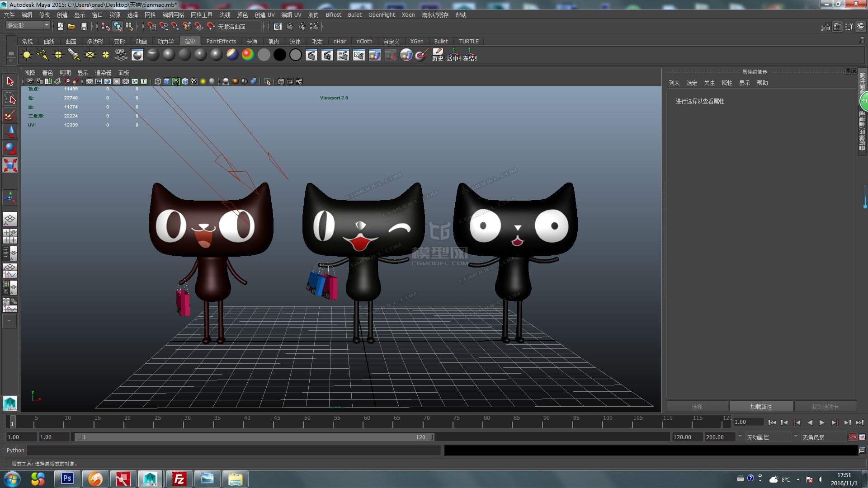The width and height of the screenshot is (868, 488).
Task: Click the 冻结 freeze transforms shelf button
Action: tap(469, 55)
